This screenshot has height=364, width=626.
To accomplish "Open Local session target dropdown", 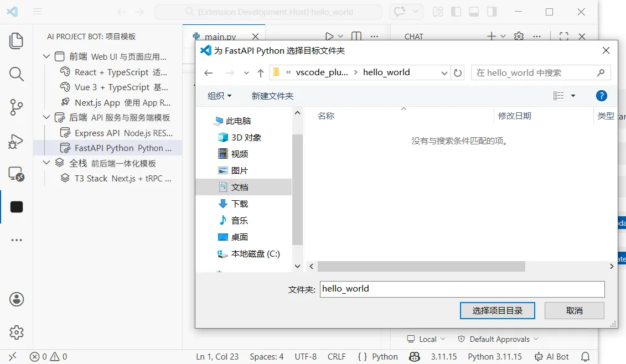I will [426, 339].
